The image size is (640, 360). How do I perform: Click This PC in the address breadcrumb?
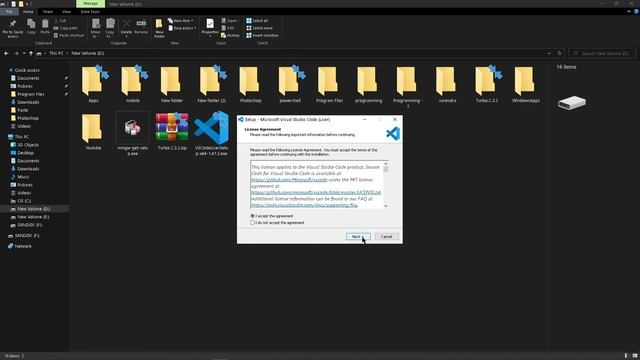[x=56, y=53]
